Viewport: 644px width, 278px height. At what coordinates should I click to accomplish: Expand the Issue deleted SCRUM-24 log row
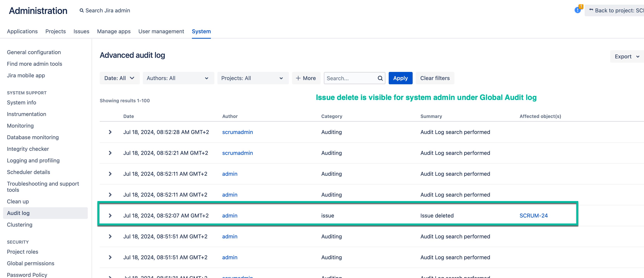click(x=110, y=216)
